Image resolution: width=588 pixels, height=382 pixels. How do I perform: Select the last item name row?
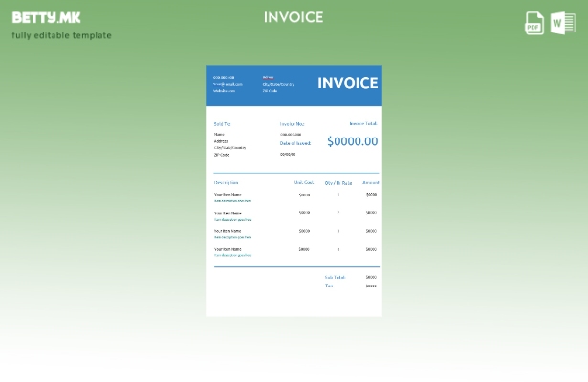(228, 249)
